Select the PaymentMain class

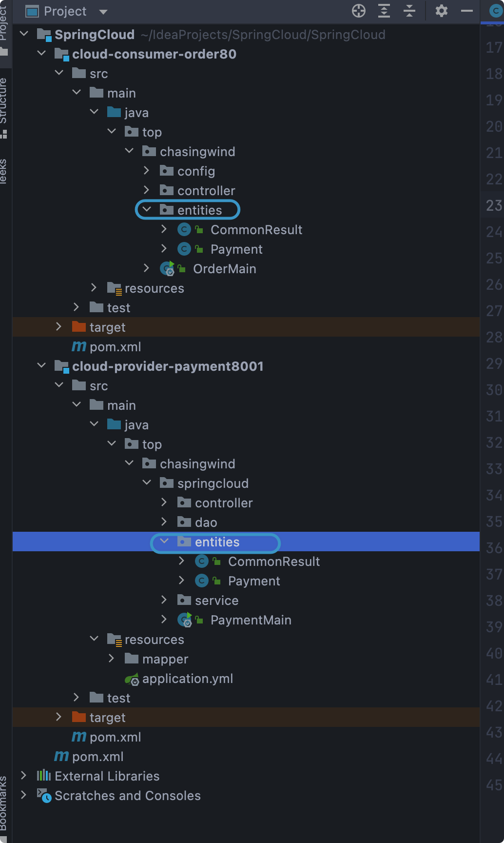coord(251,620)
